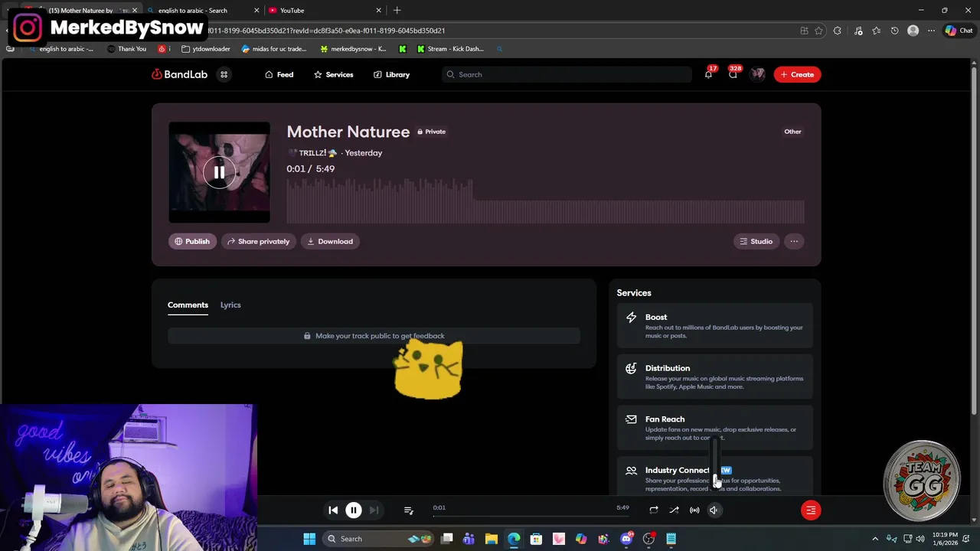The width and height of the screenshot is (980, 551).
Task: Toggle shuffle in the player bar
Action: 674,510
